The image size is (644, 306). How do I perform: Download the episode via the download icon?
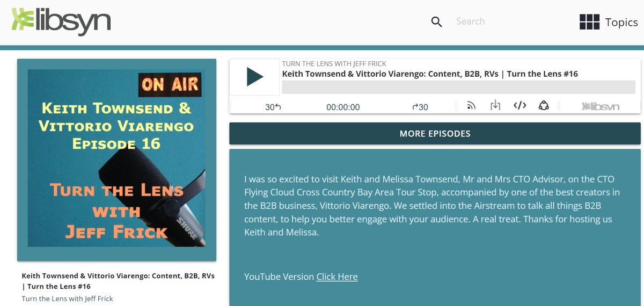[x=495, y=105]
